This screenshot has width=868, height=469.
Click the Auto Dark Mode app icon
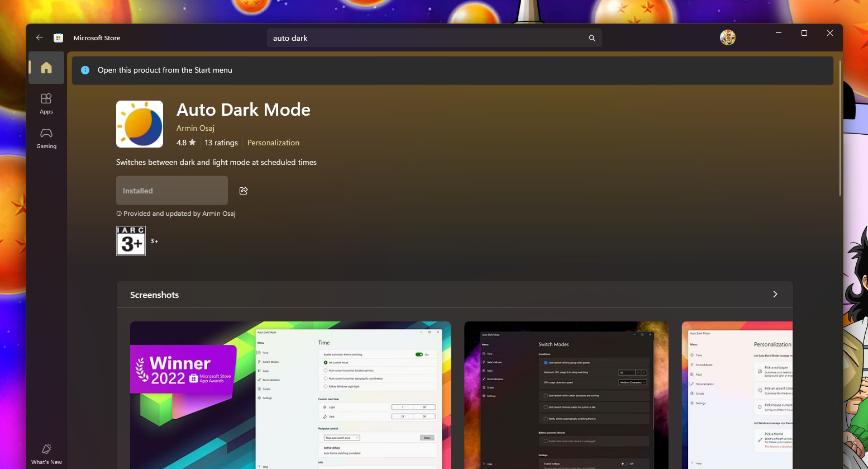click(x=140, y=124)
